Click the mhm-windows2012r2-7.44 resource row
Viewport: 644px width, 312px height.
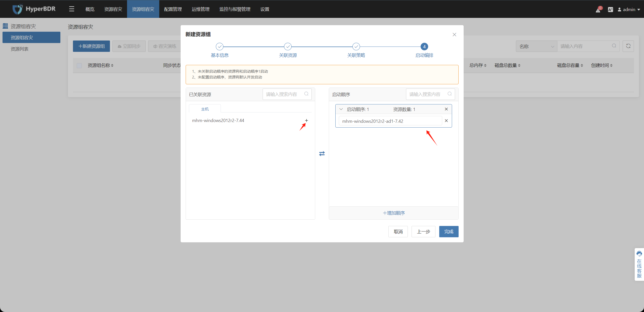tap(250, 121)
